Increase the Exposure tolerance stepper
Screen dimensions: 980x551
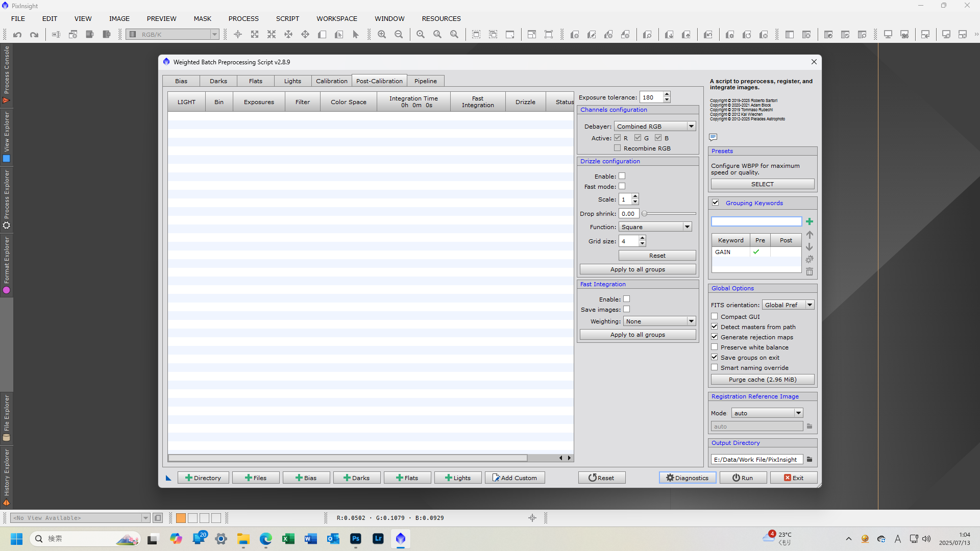(x=667, y=94)
